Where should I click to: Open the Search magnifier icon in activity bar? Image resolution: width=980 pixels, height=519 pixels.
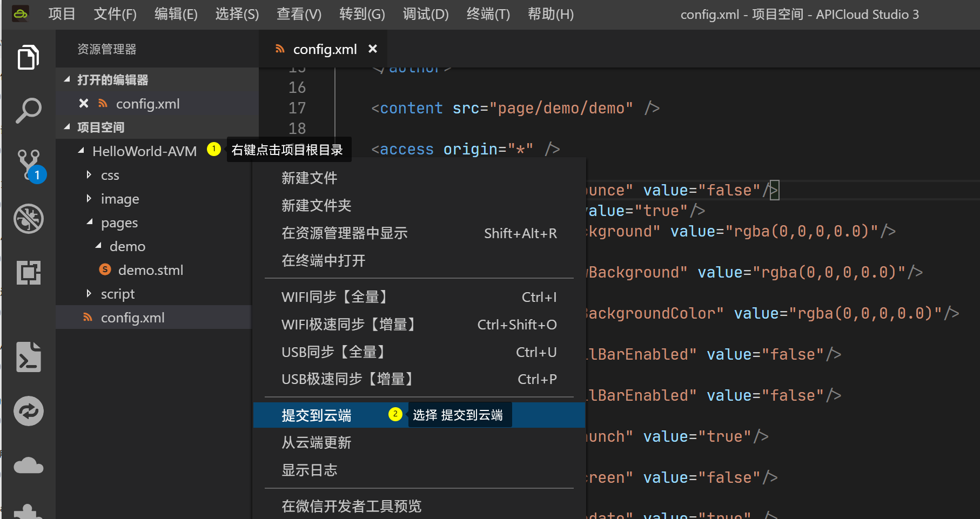[28, 111]
